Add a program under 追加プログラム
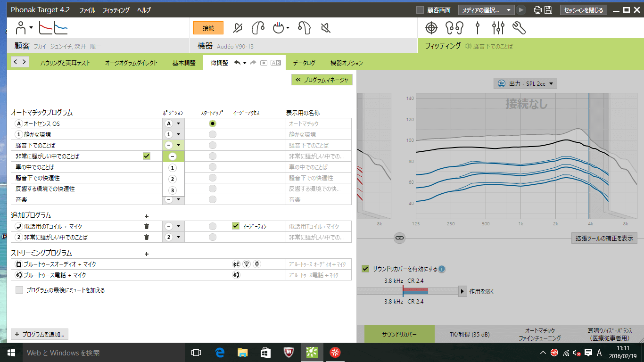Screen dimensions: 644x362 click(146, 216)
